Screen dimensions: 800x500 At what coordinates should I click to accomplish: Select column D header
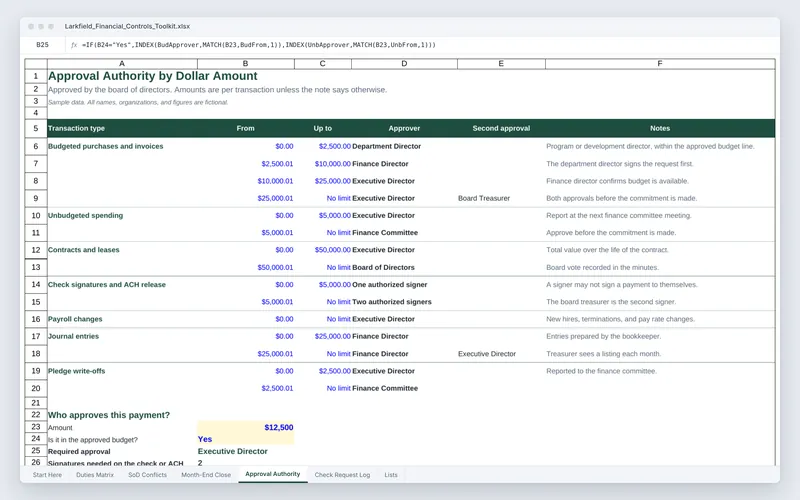point(404,64)
